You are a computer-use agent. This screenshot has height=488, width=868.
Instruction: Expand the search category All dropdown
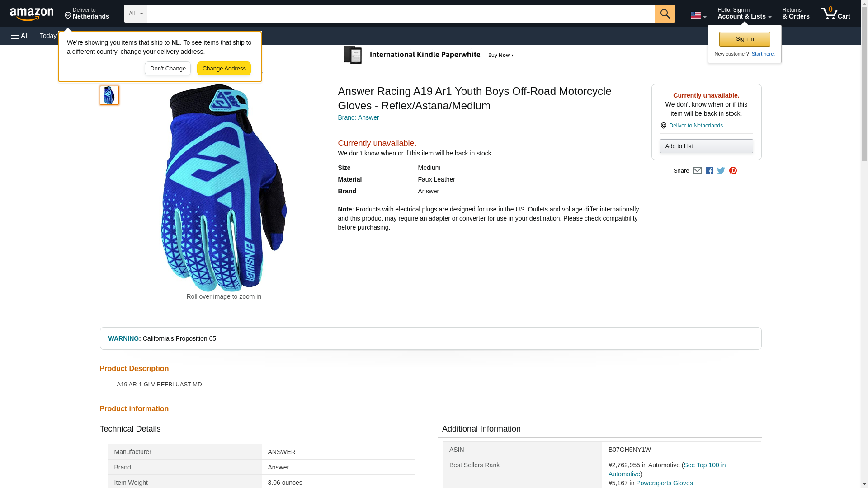(135, 14)
